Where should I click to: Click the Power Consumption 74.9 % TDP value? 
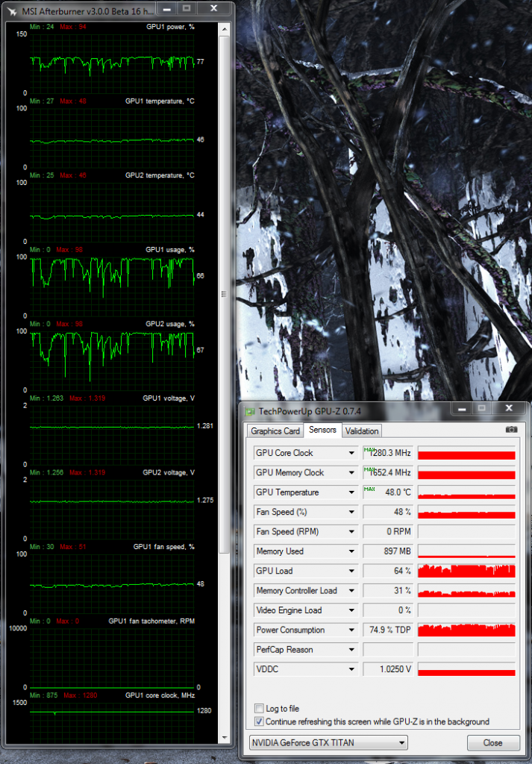388,630
